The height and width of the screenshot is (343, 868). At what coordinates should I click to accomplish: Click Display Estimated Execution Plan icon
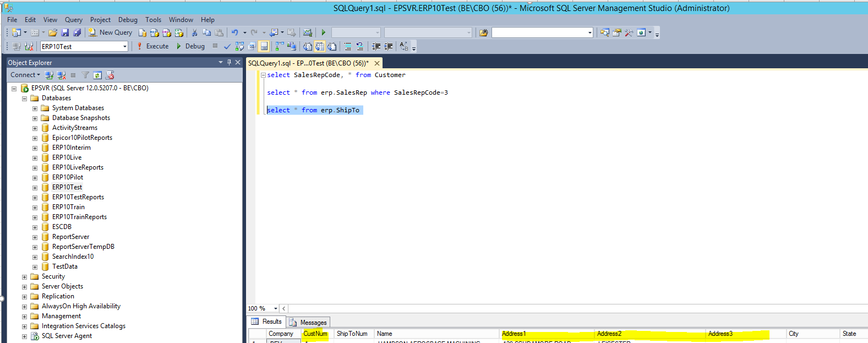(x=239, y=46)
